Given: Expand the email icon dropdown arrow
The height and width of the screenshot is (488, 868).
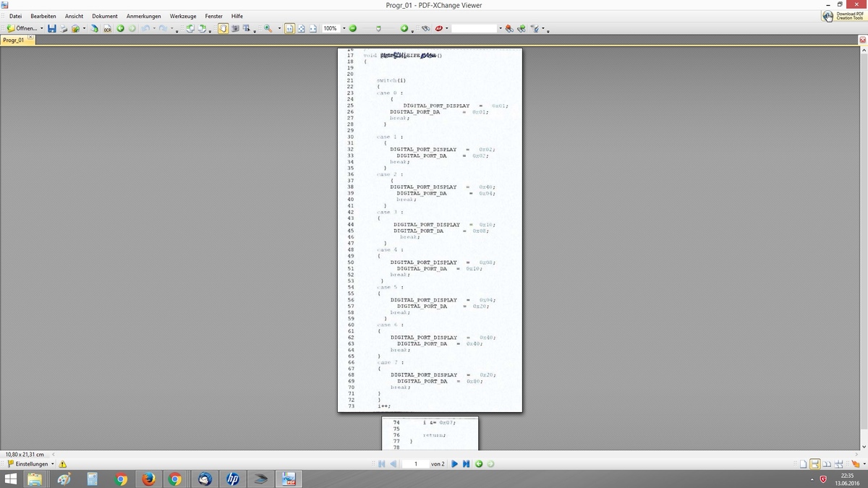Looking at the screenshot, I should [84, 28].
